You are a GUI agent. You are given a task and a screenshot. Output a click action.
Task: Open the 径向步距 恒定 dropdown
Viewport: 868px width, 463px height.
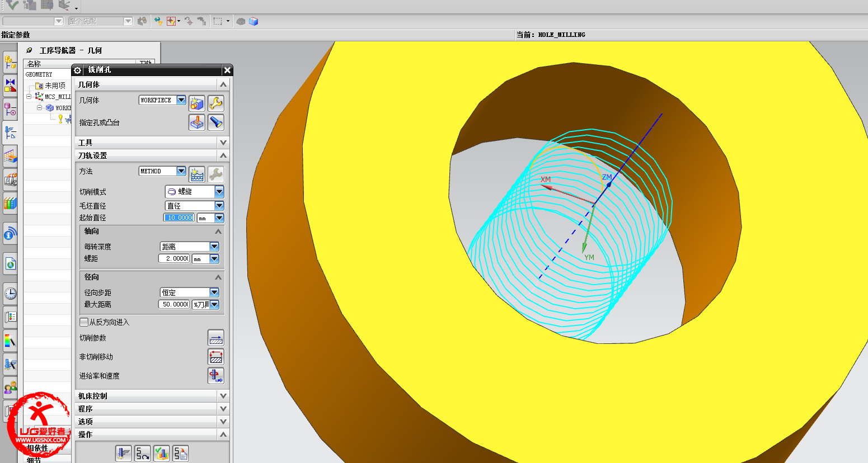[214, 292]
